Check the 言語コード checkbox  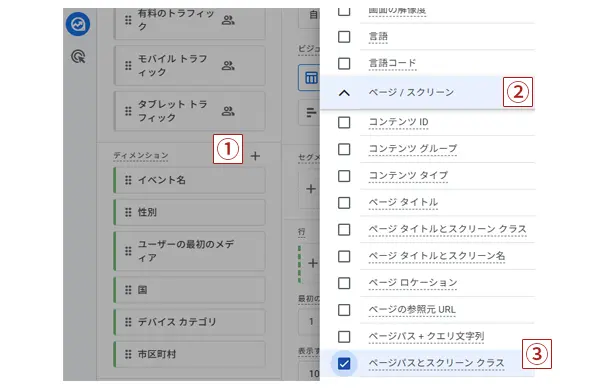(344, 63)
